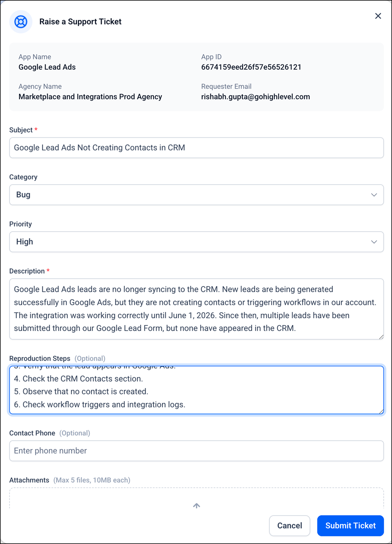Click the upload arrow icon in Attachments
The width and height of the screenshot is (392, 544).
tap(197, 506)
